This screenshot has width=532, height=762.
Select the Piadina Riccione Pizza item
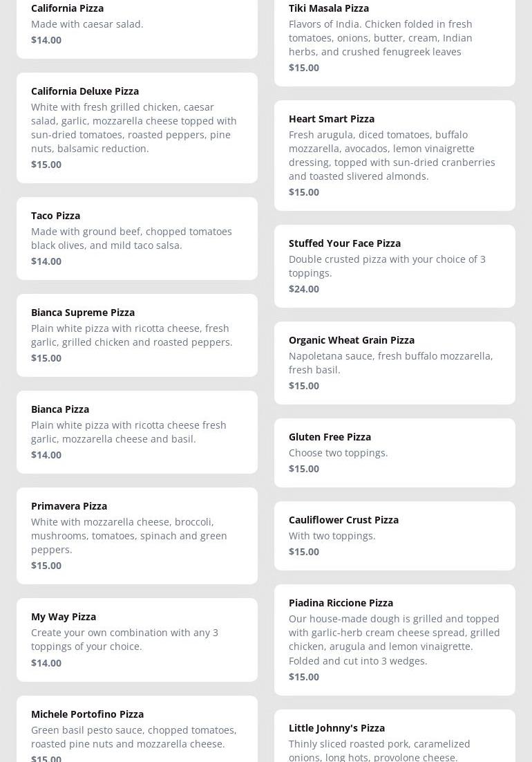click(395, 640)
